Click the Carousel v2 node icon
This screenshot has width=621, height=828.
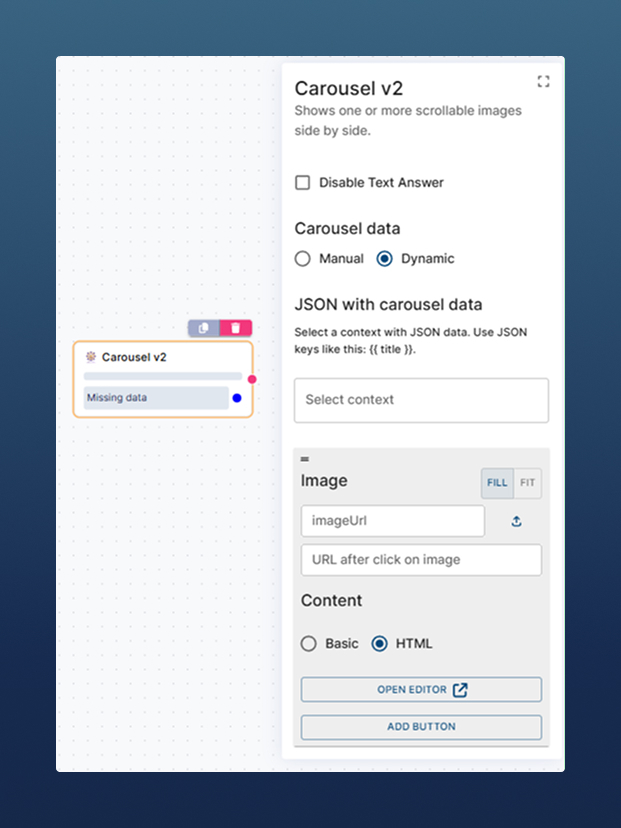(x=91, y=356)
